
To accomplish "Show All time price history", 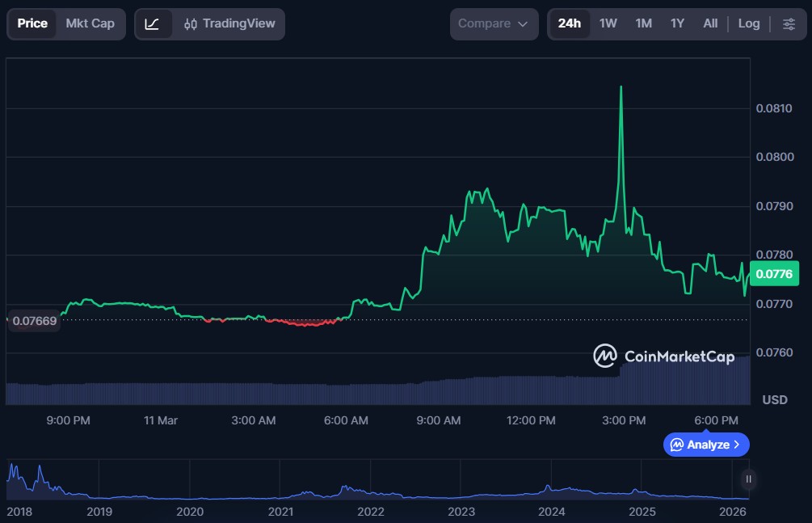I will (x=710, y=23).
